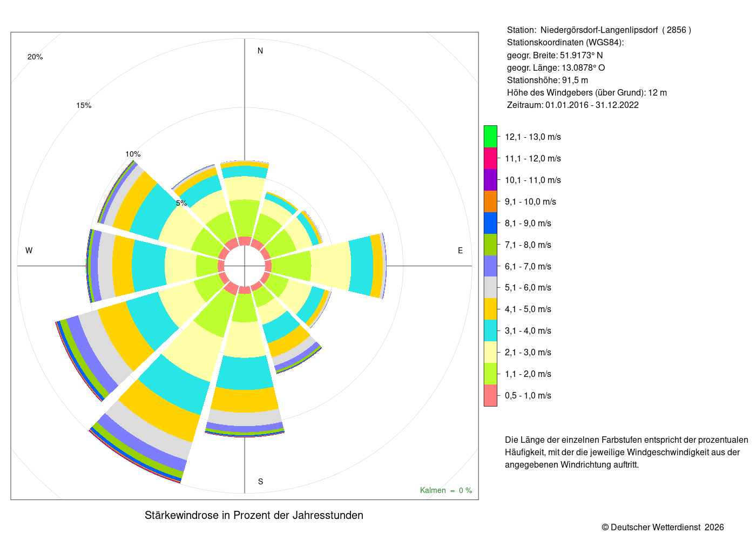Click the 5% ring label
The image size is (756, 540).
(181, 203)
